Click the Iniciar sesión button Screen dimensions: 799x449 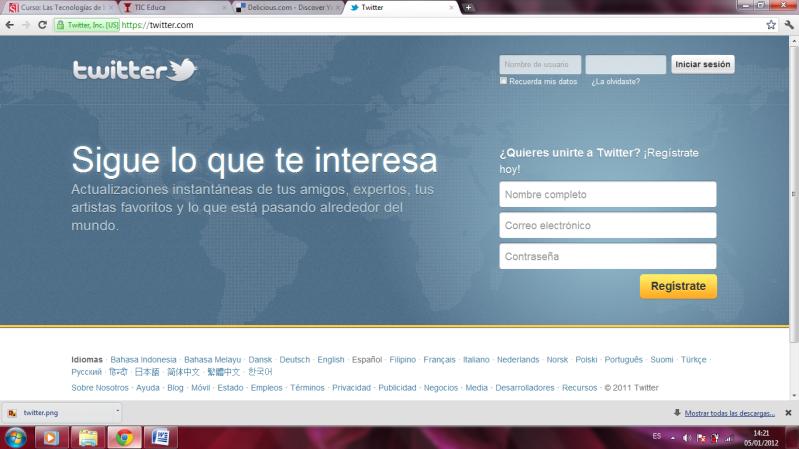point(703,64)
